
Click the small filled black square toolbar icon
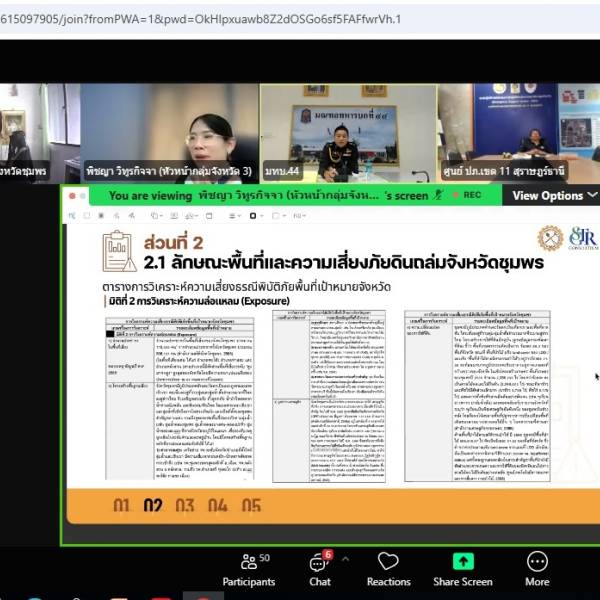pyautogui.click(x=101, y=216)
